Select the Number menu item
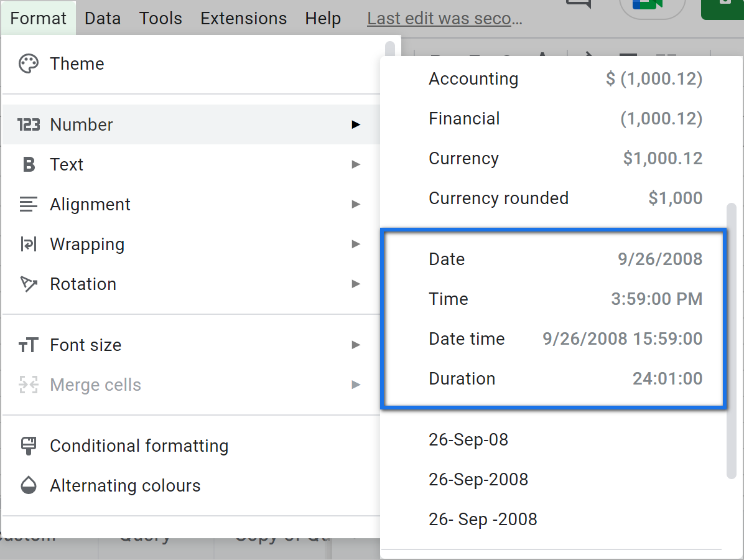 (x=192, y=125)
